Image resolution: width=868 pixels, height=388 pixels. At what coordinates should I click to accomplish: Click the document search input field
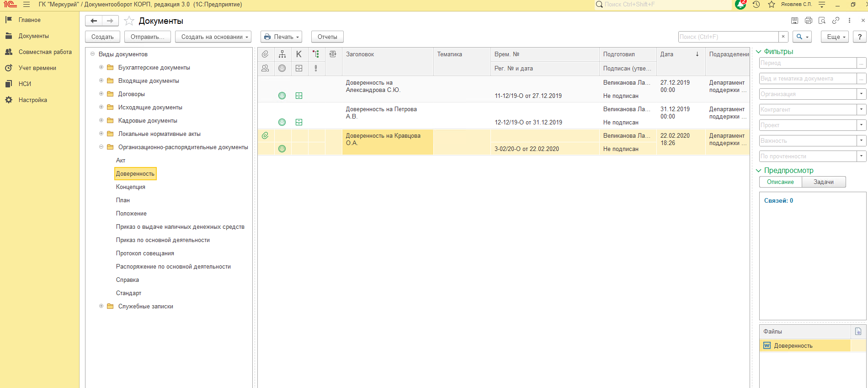point(728,37)
